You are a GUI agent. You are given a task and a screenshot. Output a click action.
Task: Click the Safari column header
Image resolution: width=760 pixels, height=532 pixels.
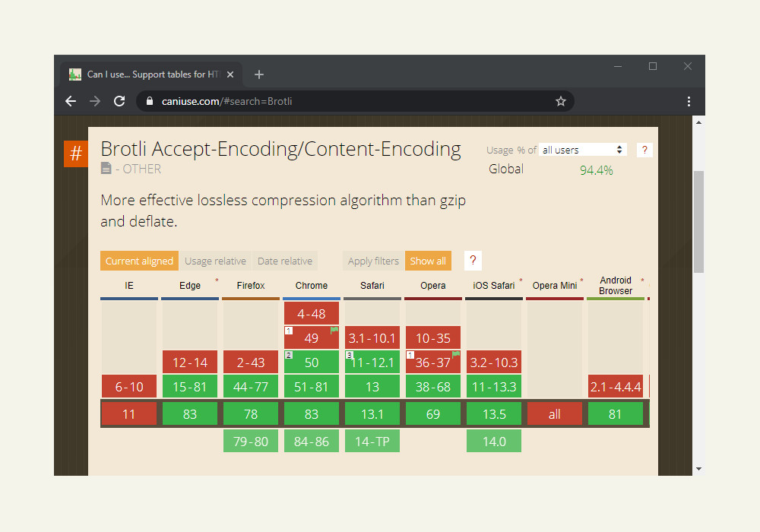point(372,286)
